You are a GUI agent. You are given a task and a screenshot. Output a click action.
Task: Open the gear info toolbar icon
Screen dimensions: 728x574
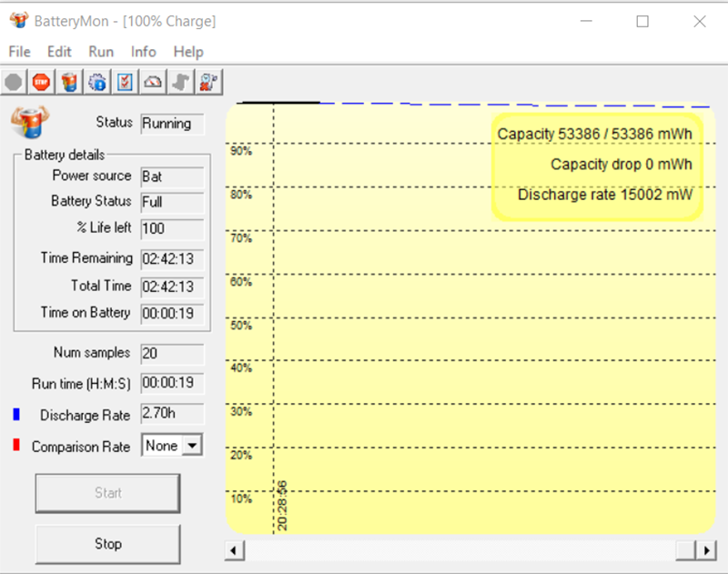(x=97, y=83)
